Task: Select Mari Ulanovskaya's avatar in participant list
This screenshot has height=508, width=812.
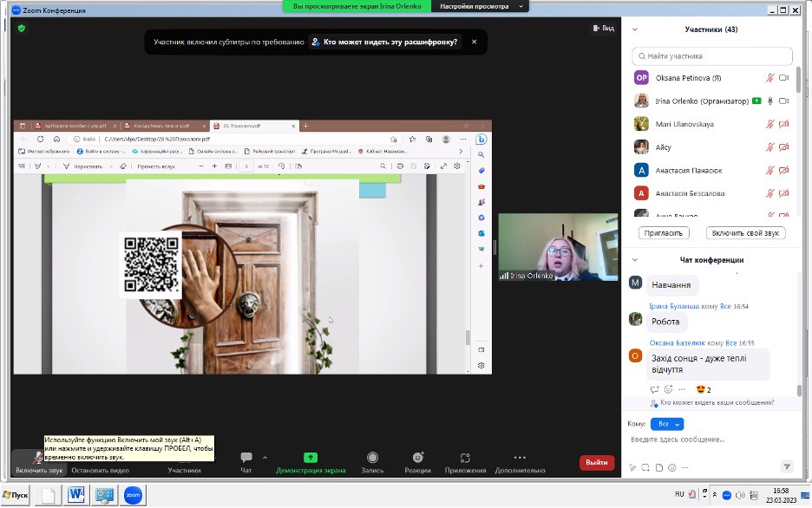Action: pos(641,124)
